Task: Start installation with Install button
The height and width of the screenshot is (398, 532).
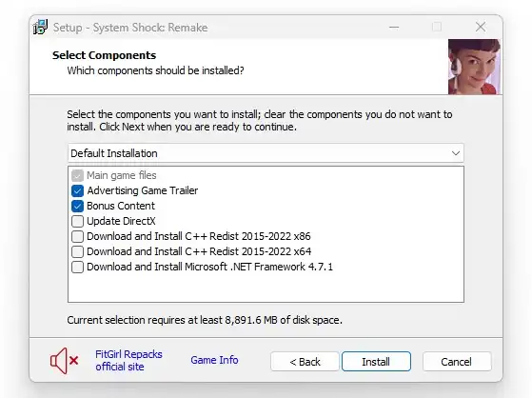Action: click(x=376, y=362)
